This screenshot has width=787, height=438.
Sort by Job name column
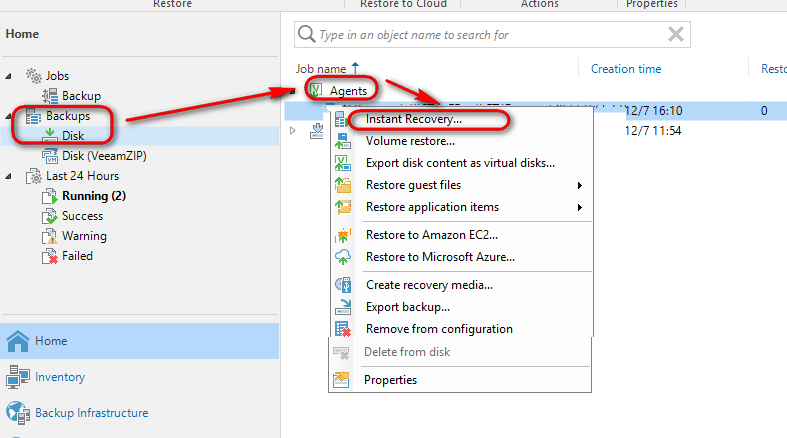(321, 69)
